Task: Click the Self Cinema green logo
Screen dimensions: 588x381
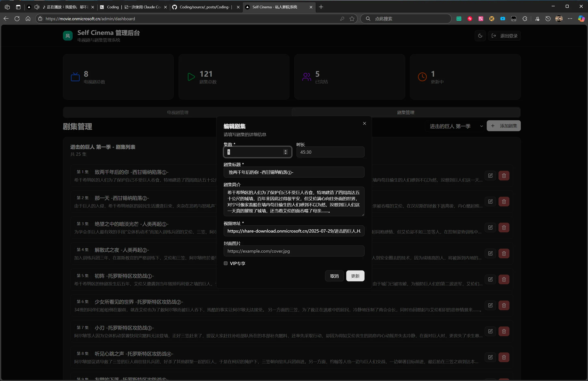Action: click(x=68, y=36)
